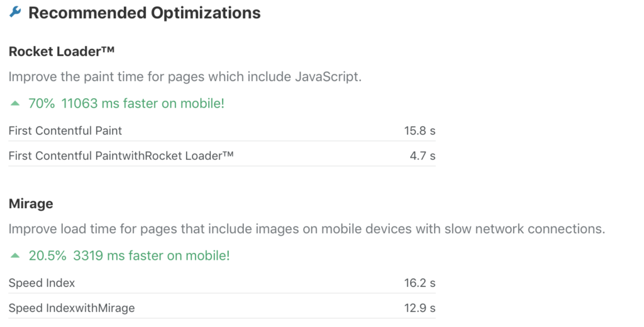Viewport: 644px width, 327px height.
Task: Click the 4.7 s value
Action: [423, 156]
